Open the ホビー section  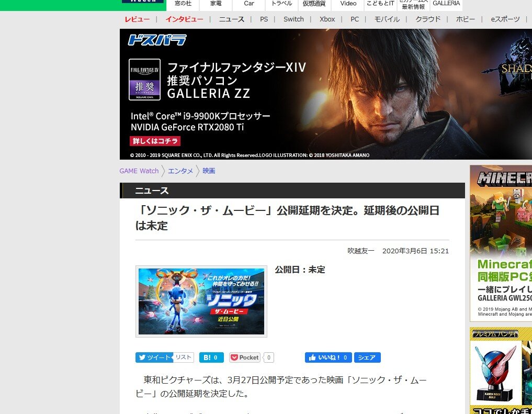click(x=465, y=19)
